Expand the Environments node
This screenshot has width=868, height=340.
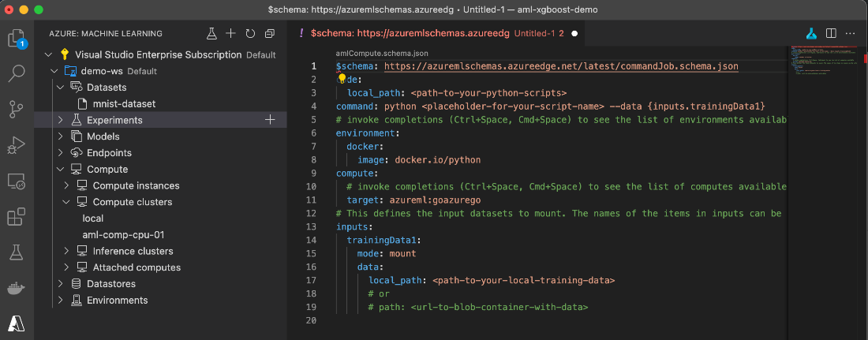pos(60,300)
